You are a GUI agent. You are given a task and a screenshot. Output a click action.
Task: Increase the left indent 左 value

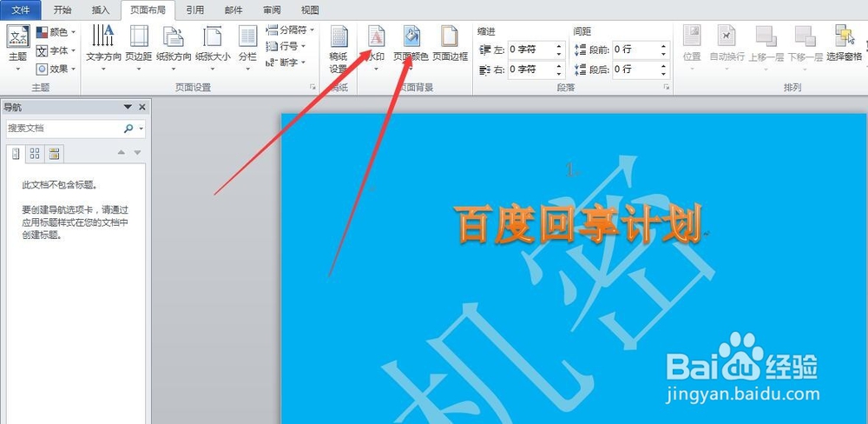[559, 45]
